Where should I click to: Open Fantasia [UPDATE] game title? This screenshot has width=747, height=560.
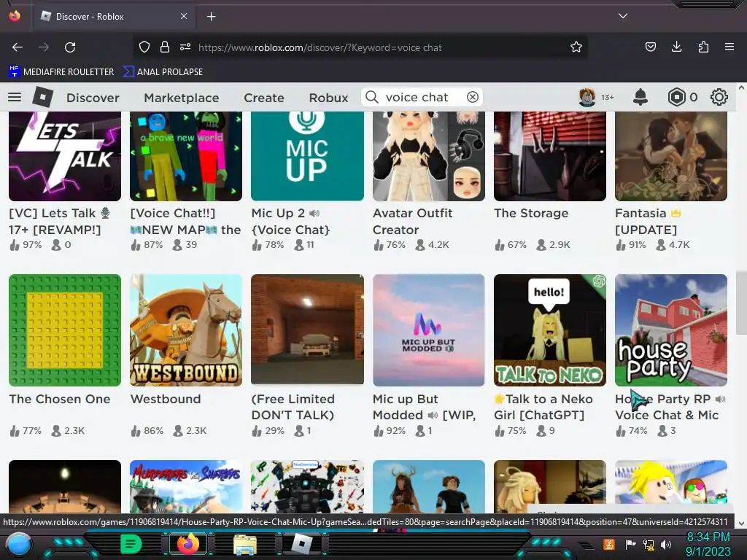click(x=648, y=222)
